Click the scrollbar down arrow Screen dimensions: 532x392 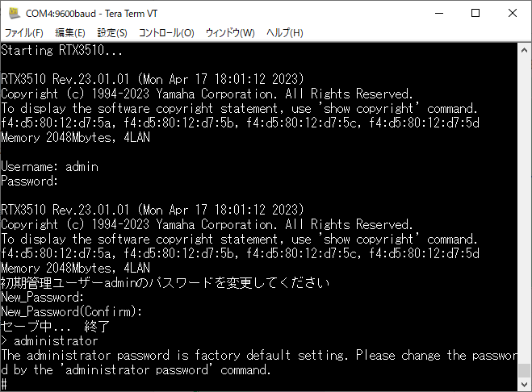click(524, 384)
